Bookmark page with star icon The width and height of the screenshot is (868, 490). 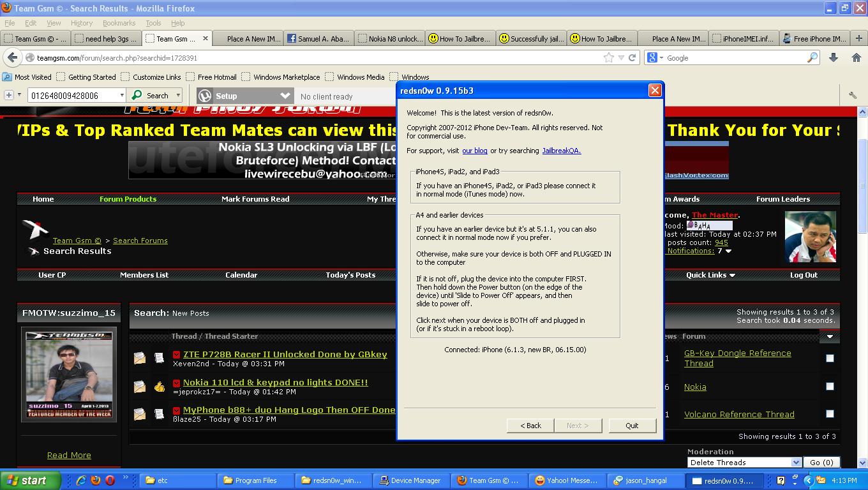(x=609, y=57)
